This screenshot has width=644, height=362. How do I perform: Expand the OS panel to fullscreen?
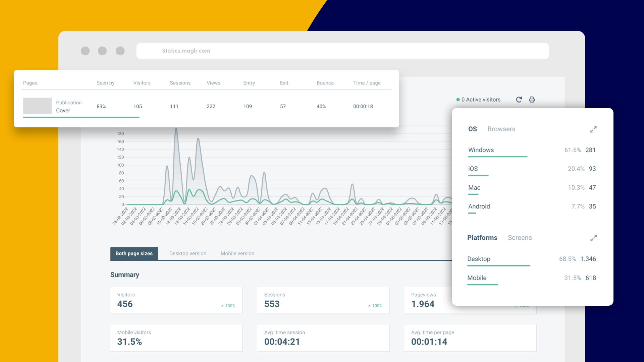click(x=594, y=129)
